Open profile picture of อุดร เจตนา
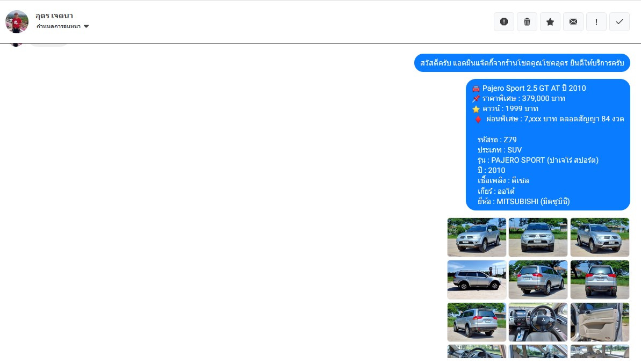Image resolution: width=641 pixels, height=364 pixels. pos(17,21)
